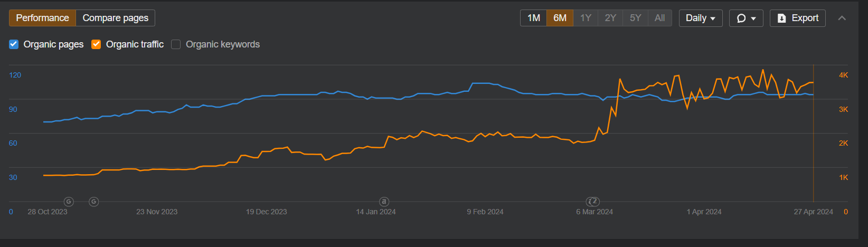Click the orange '4K' axis value
868x247 pixels.
coord(844,75)
